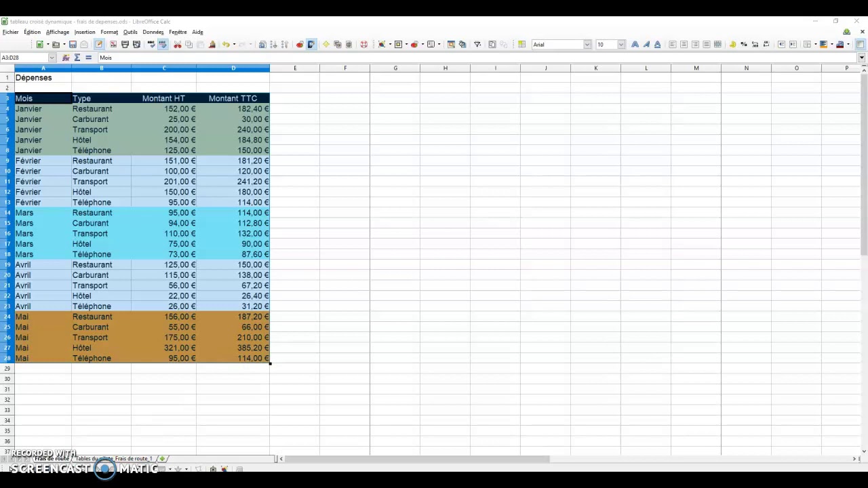Open Background Color dropdown arrow

pyautogui.click(x=831, y=44)
